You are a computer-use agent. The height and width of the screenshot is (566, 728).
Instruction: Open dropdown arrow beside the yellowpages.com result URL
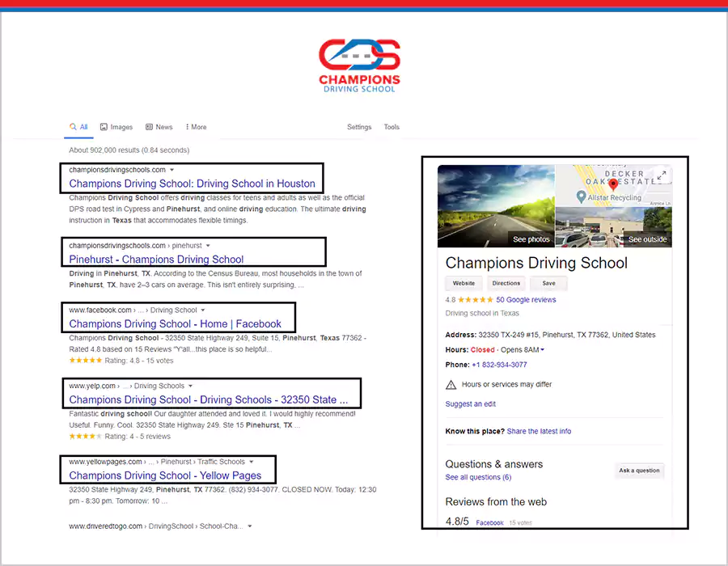coord(252,462)
